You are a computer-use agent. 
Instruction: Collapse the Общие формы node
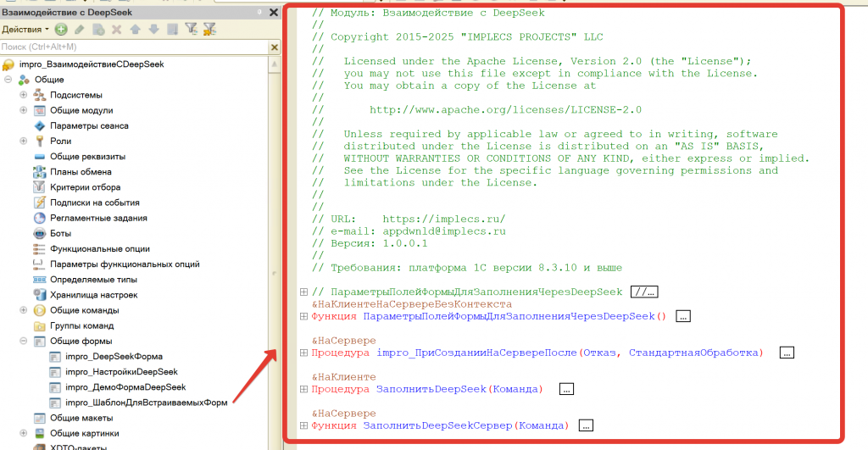(x=24, y=342)
